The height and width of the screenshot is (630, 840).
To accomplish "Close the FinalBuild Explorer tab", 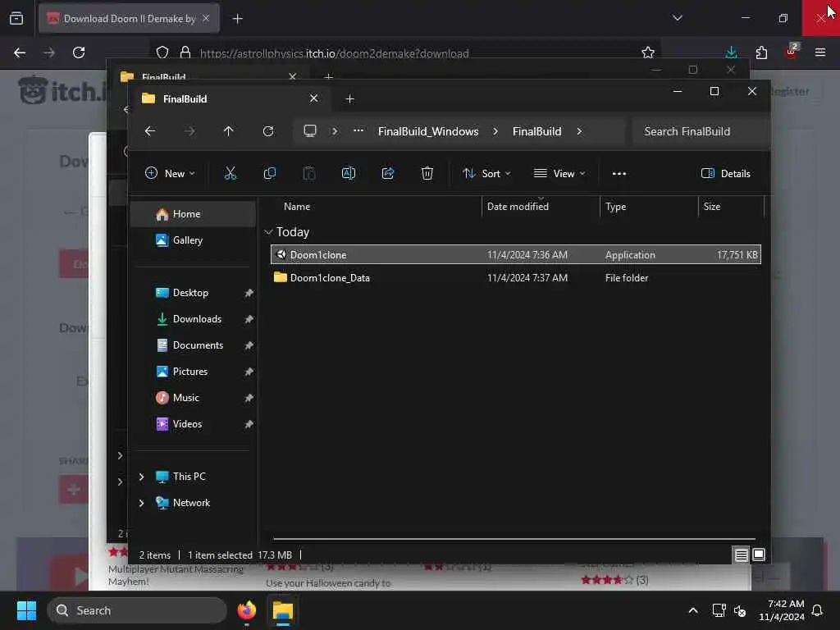I will [313, 98].
